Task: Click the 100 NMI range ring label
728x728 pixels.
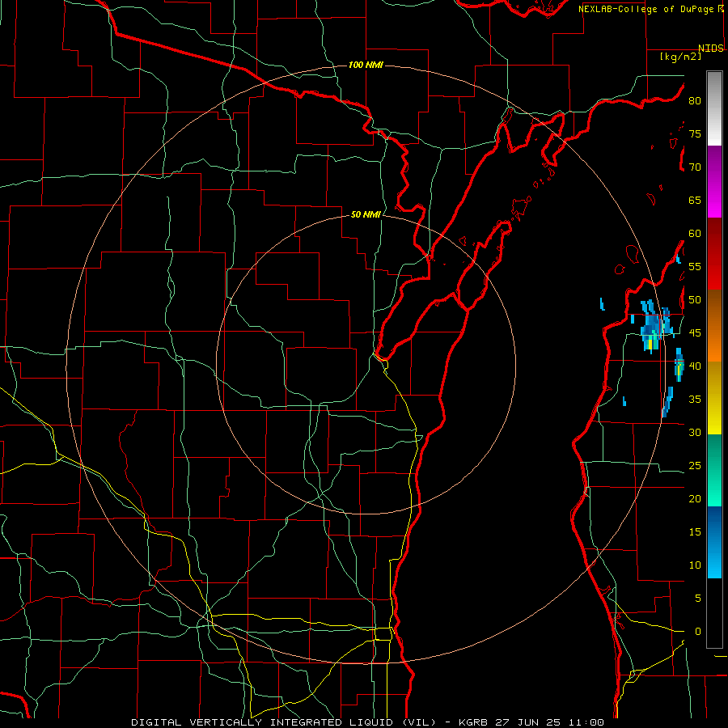Action: point(366,65)
